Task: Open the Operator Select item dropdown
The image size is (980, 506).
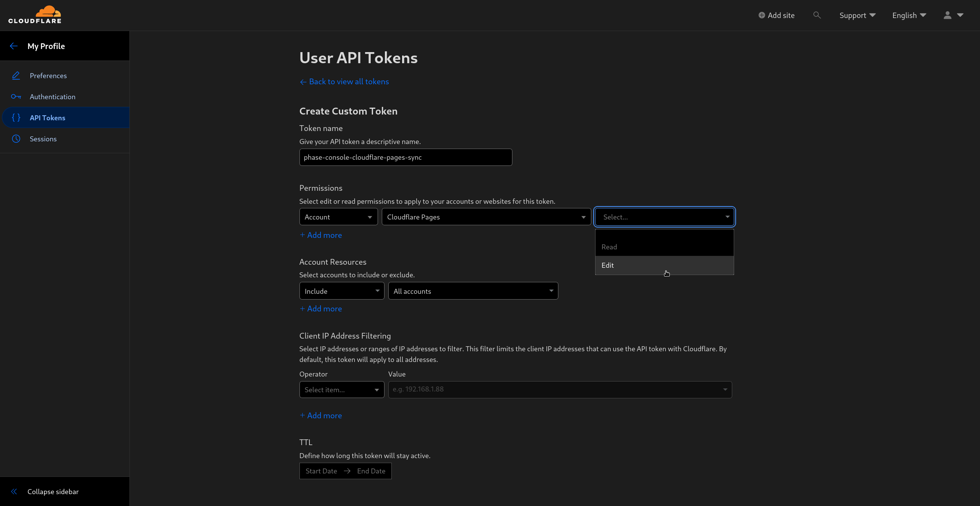Action: pos(341,389)
